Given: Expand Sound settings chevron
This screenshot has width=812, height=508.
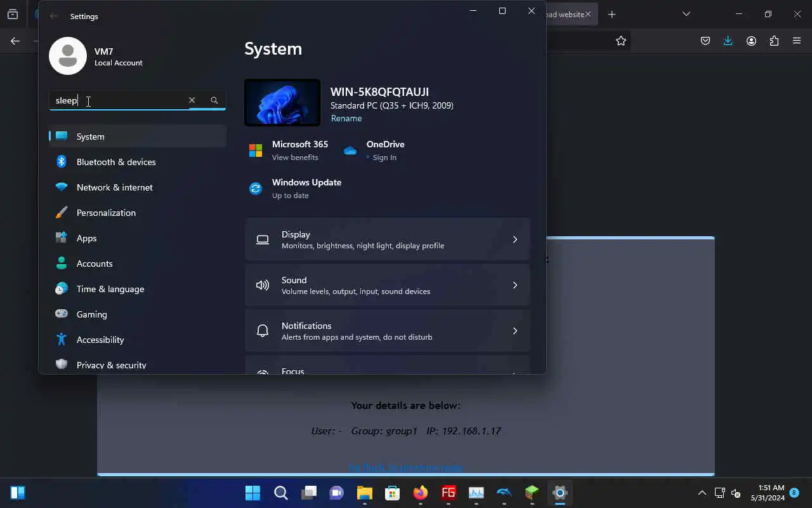Looking at the screenshot, I should click(x=515, y=285).
